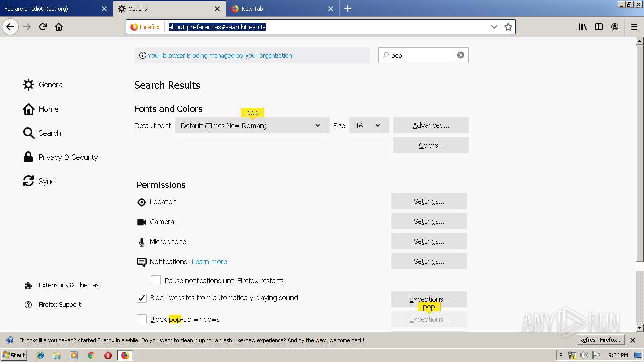This screenshot has height=362, width=644.
Task: Open Privacy & Security category
Action: point(60,157)
